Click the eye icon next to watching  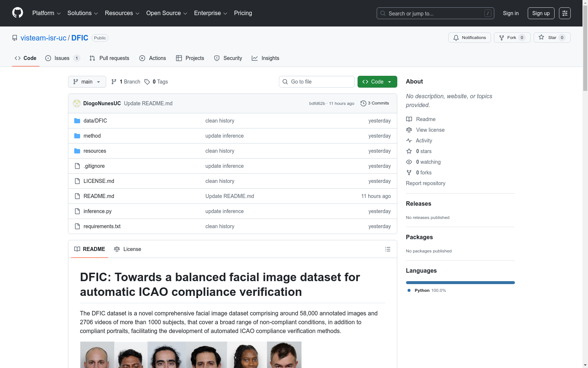click(x=409, y=162)
